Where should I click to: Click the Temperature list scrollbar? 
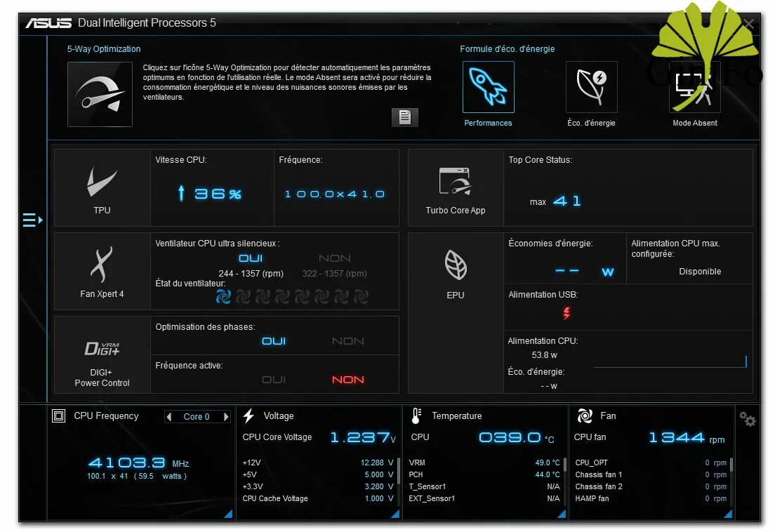pyautogui.click(x=565, y=465)
